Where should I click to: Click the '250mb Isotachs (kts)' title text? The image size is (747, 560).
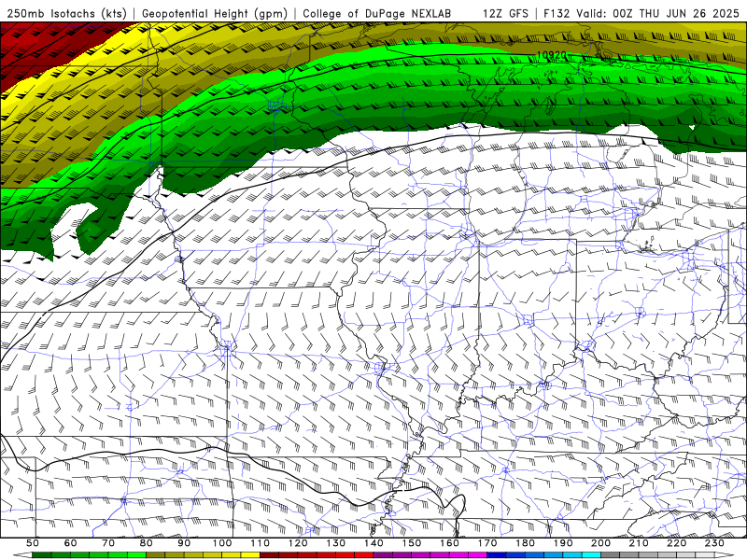67,14
